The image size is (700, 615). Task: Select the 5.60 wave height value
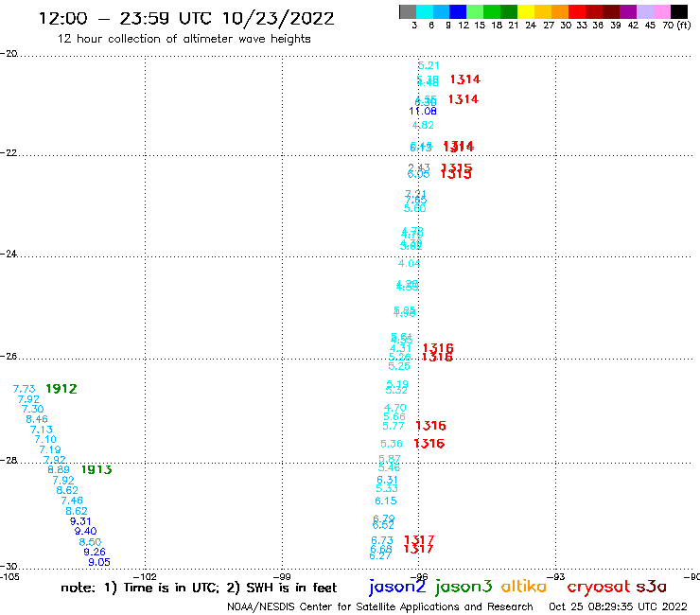tap(414, 208)
